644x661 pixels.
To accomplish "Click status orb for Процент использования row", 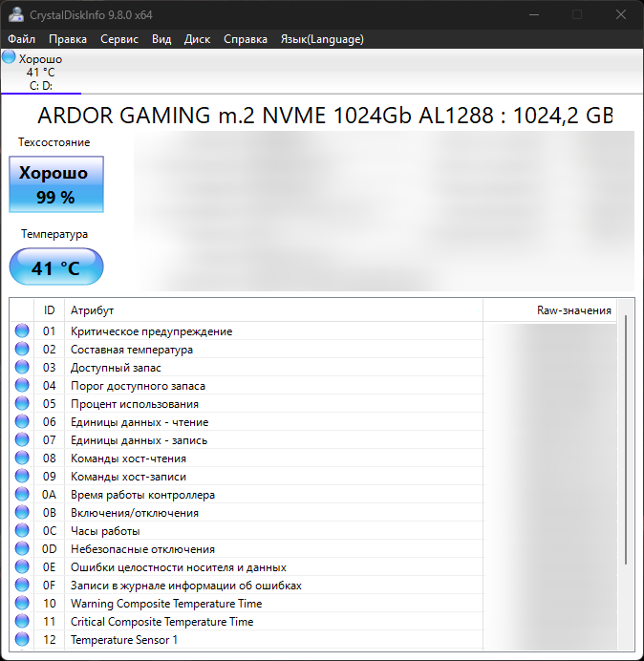I will coord(22,404).
